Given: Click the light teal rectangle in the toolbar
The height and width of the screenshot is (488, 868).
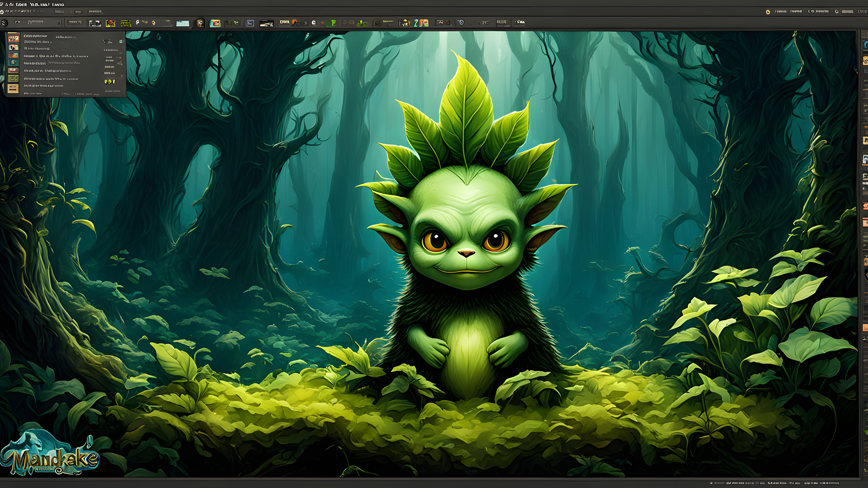Looking at the screenshot, I should pos(183,24).
